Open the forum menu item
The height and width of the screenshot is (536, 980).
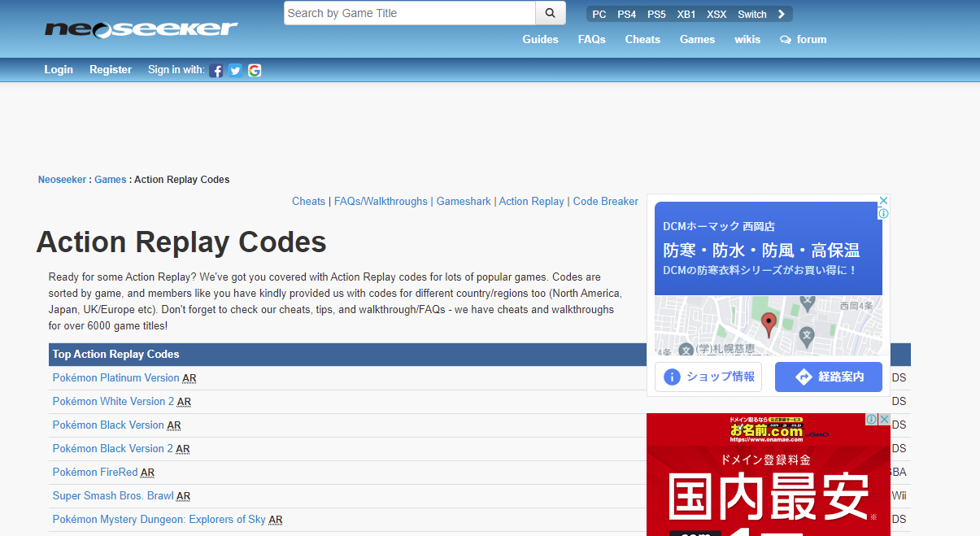point(803,39)
